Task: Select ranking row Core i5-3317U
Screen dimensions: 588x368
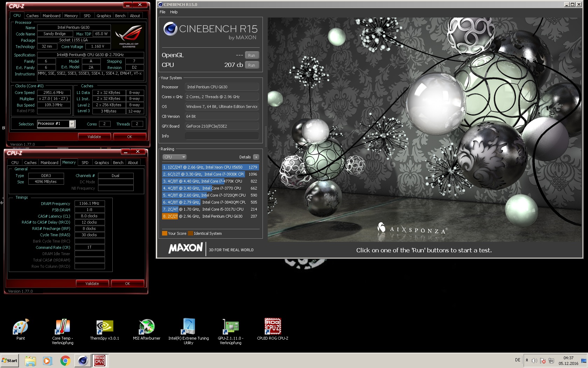Action: pos(210,209)
